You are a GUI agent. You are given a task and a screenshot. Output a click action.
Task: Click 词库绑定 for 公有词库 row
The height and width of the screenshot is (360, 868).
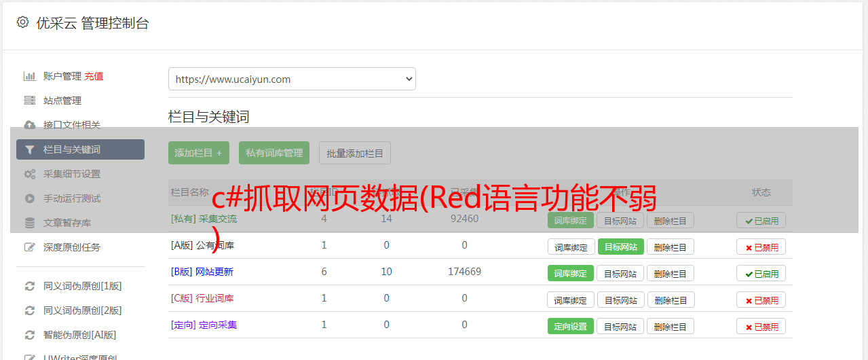tap(571, 247)
